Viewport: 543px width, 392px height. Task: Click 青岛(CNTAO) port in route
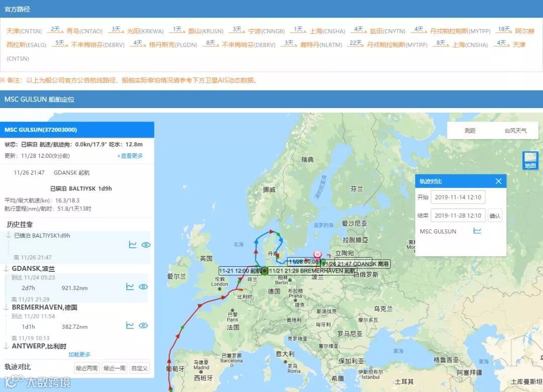84,31
